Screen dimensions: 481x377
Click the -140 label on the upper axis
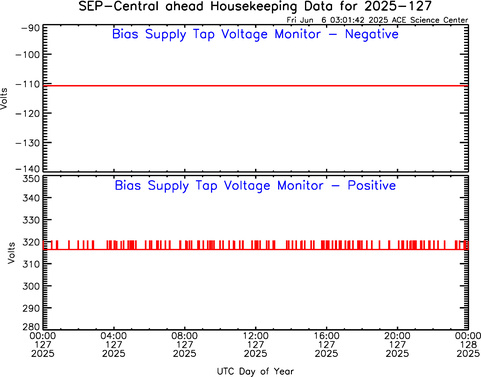[28, 169]
